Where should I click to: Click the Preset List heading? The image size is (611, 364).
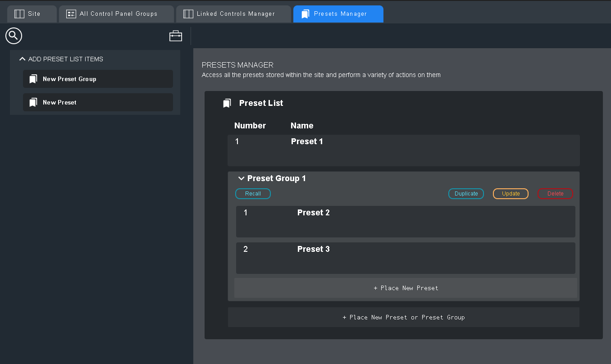coord(261,103)
